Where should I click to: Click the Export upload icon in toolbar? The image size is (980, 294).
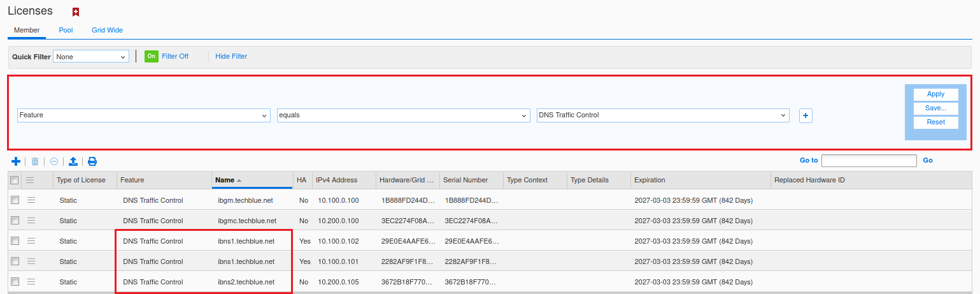(x=73, y=161)
